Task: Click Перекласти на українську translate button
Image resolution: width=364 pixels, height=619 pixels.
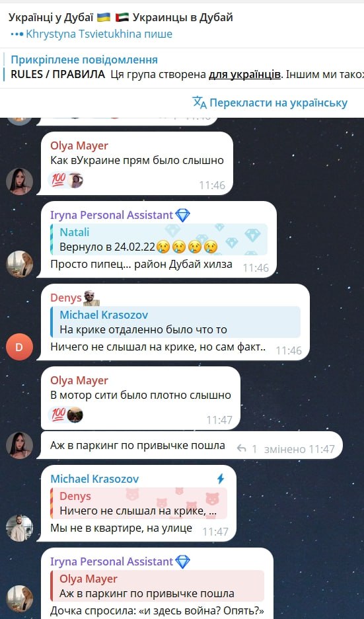Action: tap(270, 103)
